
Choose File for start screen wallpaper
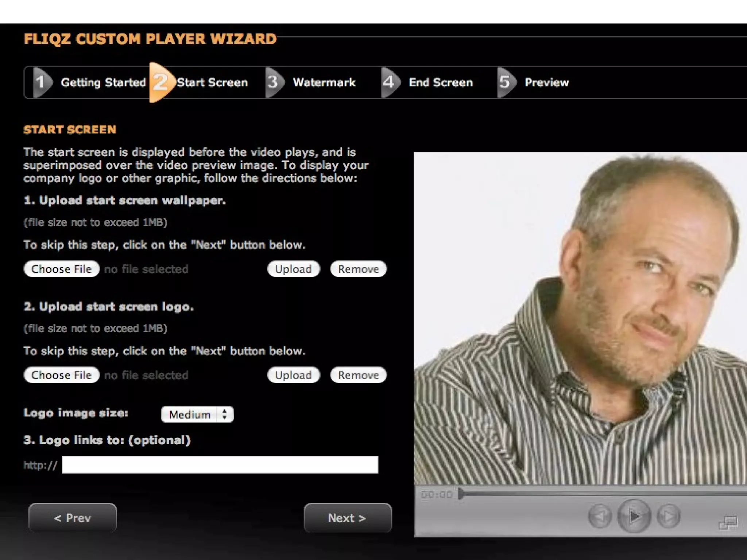click(62, 269)
